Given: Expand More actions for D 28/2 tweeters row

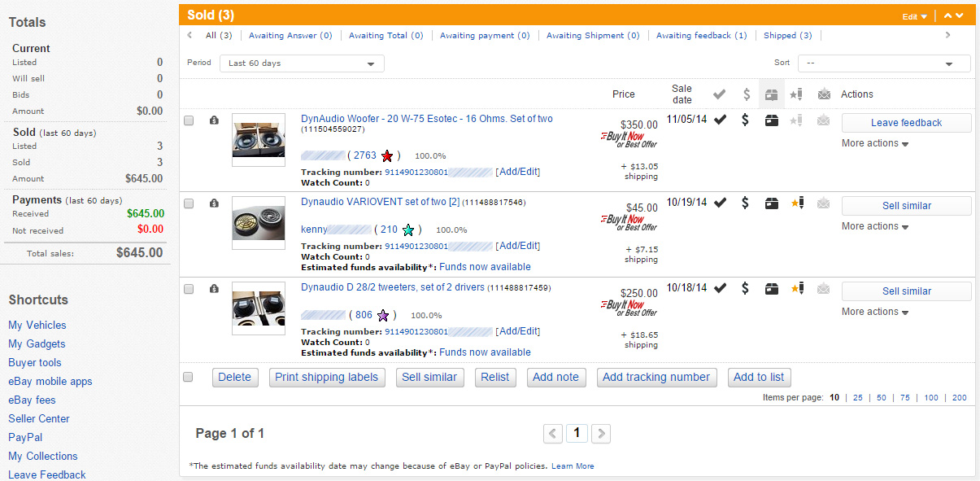Looking at the screenshot, I should click(875, 312).
